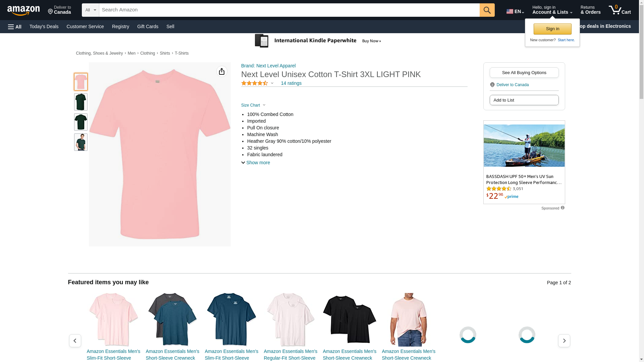Image resolution: width=644 pixels, height=362 pixels.
Task: Go to previous featured items page
Action: pos(75,341)
